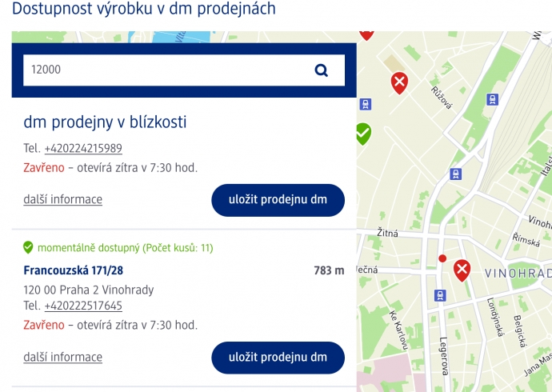This screenshot has width=552, height=392.
Task: Call phone number +420222517645
Action: coord(83,306)
